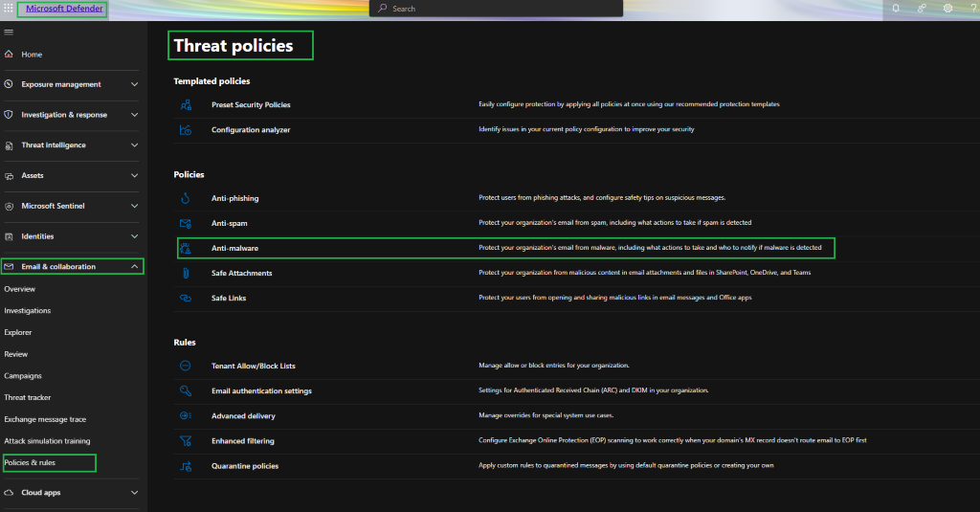Viewport: 980px width, 512px height.
Task: Open Preset Security Policies
Action: click(252, 105)
